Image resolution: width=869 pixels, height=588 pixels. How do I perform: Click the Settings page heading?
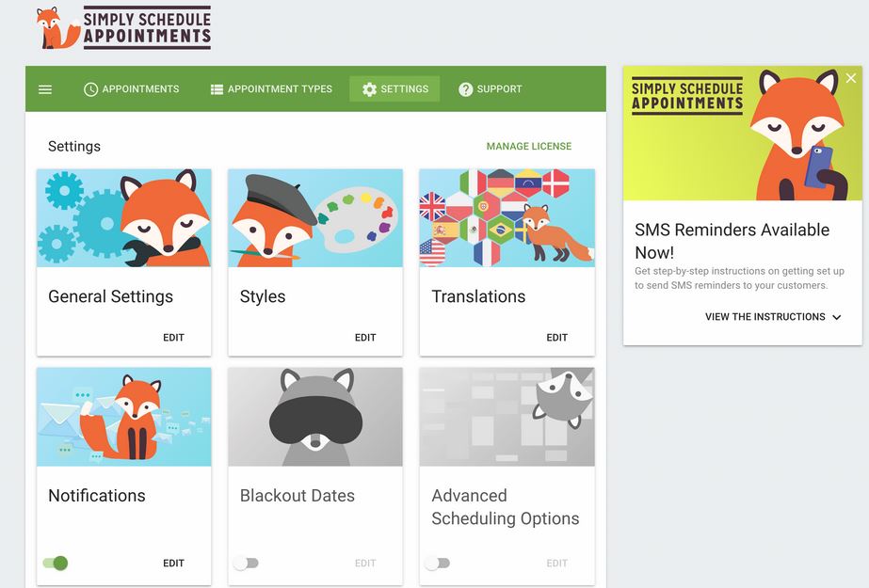[74, 146]
